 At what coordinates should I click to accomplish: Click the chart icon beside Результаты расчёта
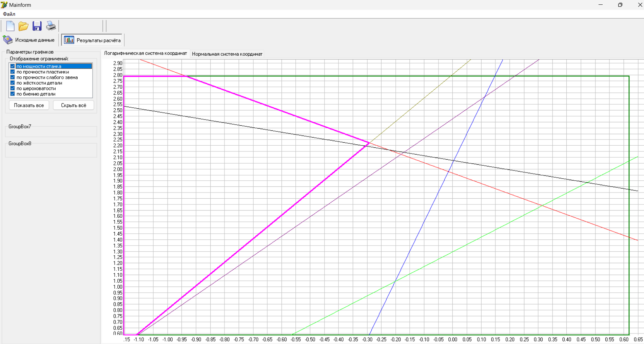(69, 40)
